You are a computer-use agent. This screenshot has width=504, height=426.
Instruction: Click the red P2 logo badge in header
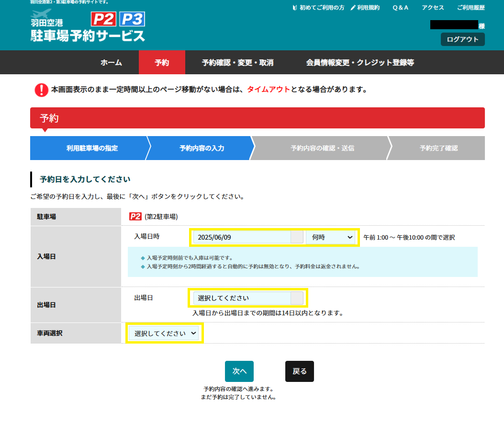(103, 19)
